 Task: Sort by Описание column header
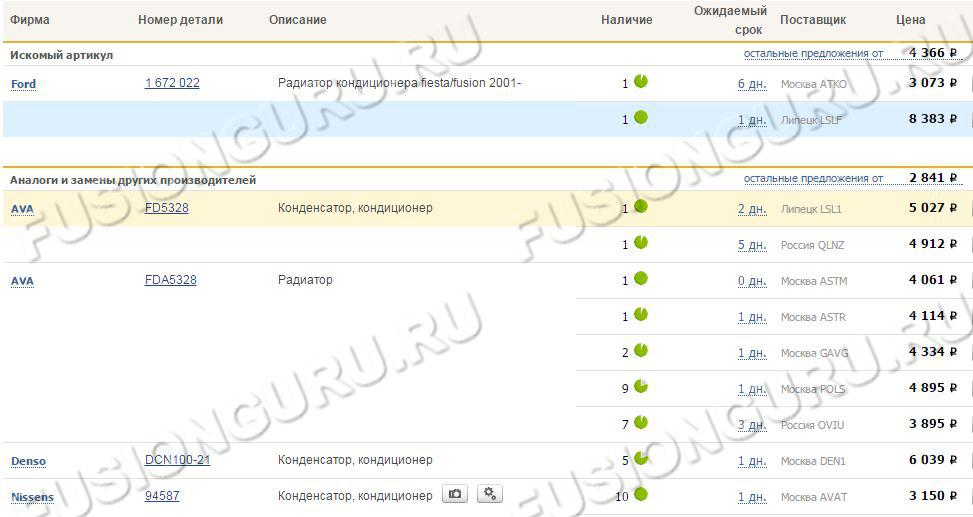pos(297,20)
